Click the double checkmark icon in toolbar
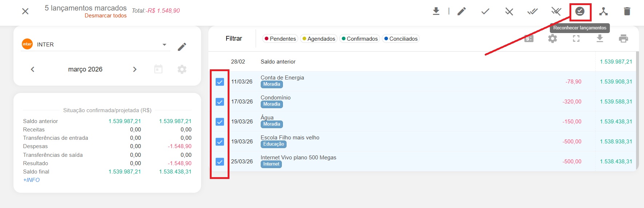Image resolution: width=644 pixels, height=208 pixels. point(532,12)
